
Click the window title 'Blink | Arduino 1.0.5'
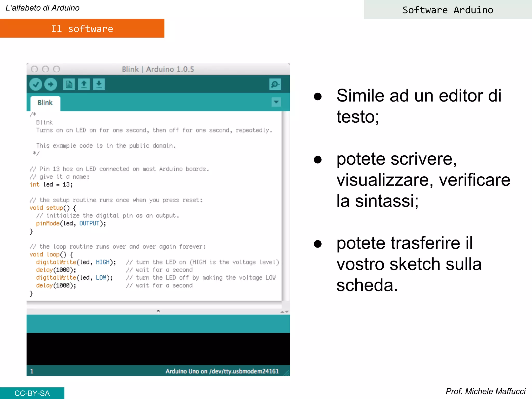[x=158, y=69]
